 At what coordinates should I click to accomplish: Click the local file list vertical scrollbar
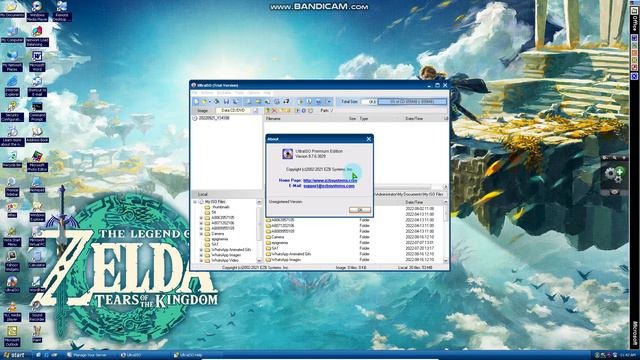(x=445, y=231)
